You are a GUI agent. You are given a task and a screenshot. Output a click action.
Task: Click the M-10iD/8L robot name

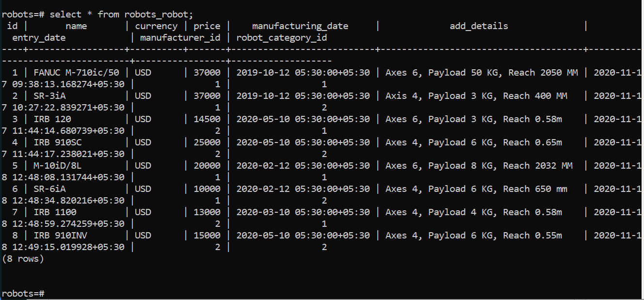[x=58, y=166]
